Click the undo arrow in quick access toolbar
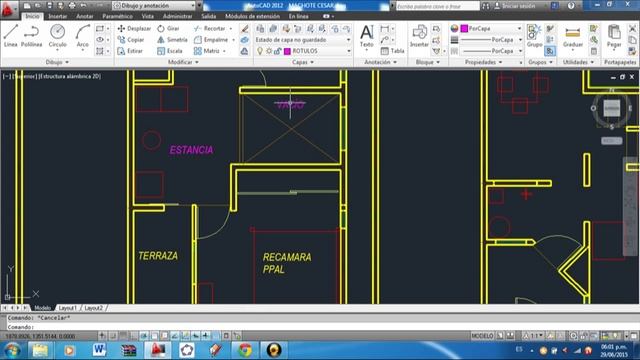640x360 pixels. point(84,6)
